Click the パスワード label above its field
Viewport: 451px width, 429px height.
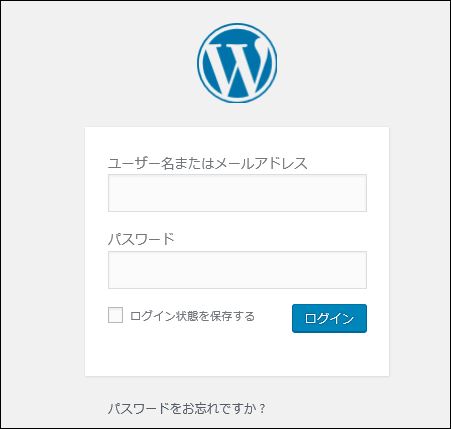141,239
